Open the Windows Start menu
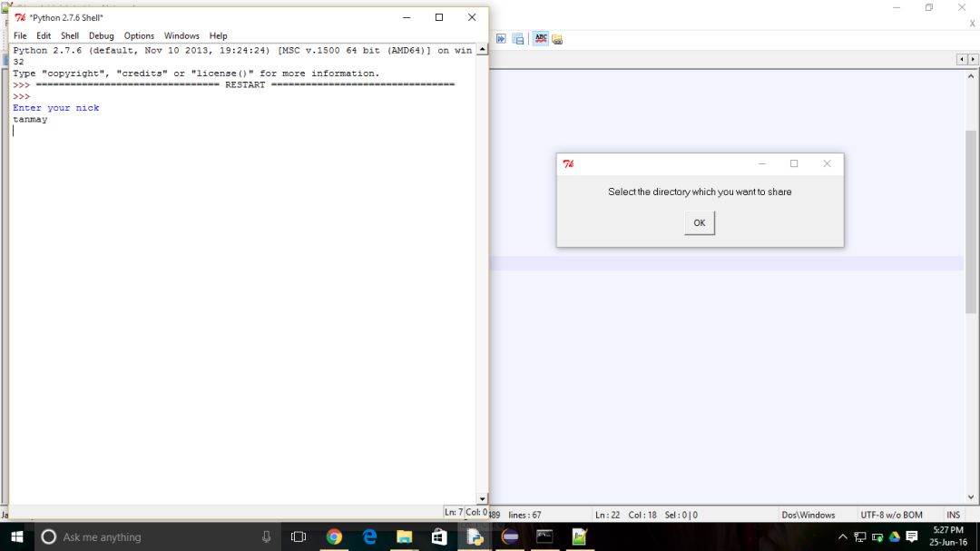This screenshot has height=551, width=980. [17, 536]
